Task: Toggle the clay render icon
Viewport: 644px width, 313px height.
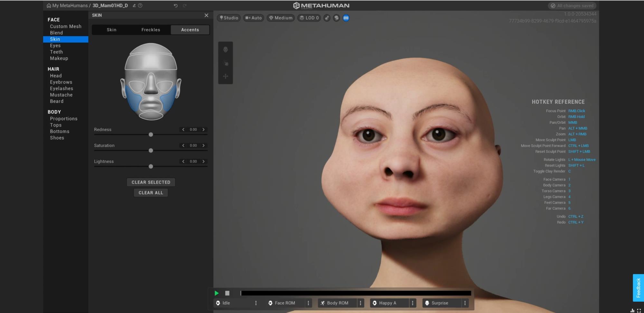Action: pos(327,18)
